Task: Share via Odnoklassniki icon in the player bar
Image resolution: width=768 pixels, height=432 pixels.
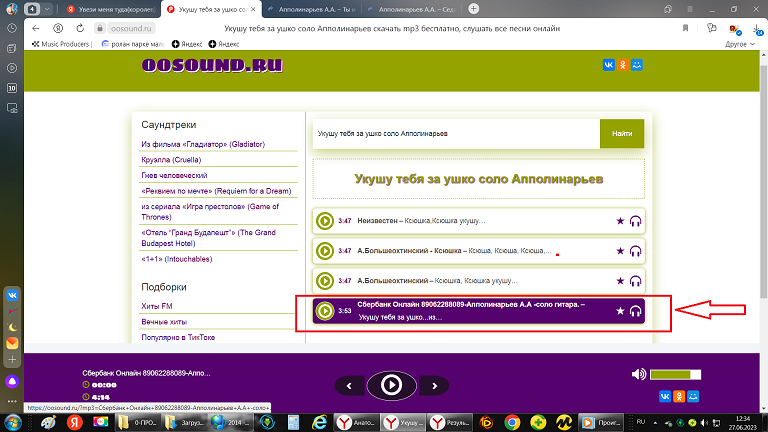Action: click(x=679, y=396)
